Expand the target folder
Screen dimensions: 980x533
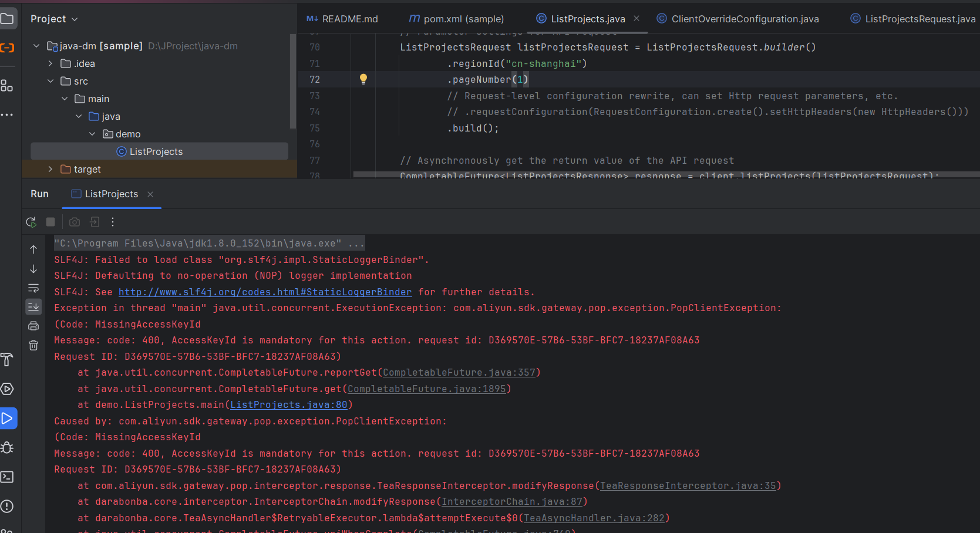pos(50,169)
